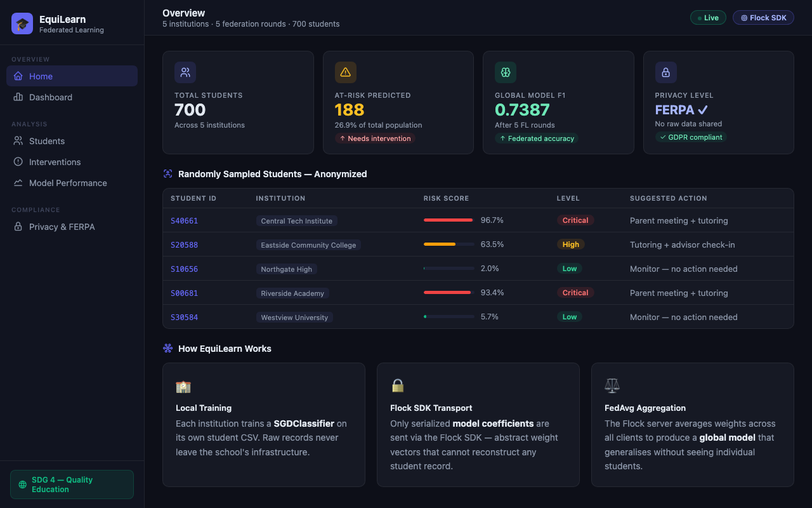
Task: Click the Northgate High tag
Action: point(286,269)
